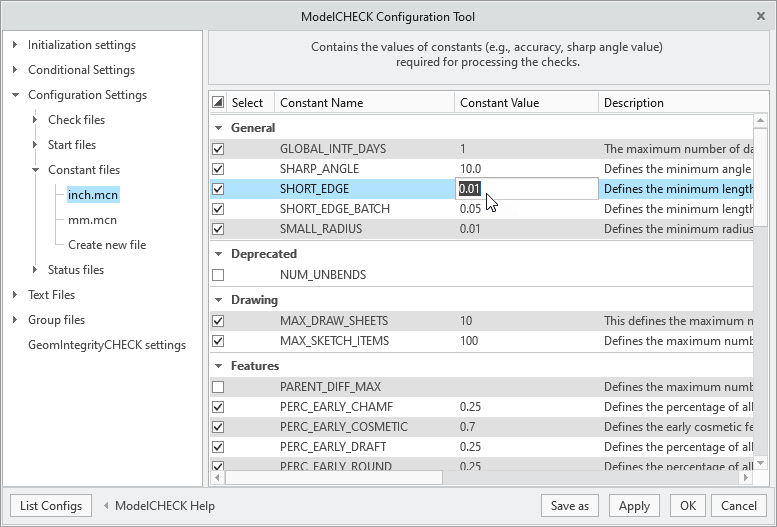Toggle MAX_DRAW_SHEETS checkbox

coord(218,321)
